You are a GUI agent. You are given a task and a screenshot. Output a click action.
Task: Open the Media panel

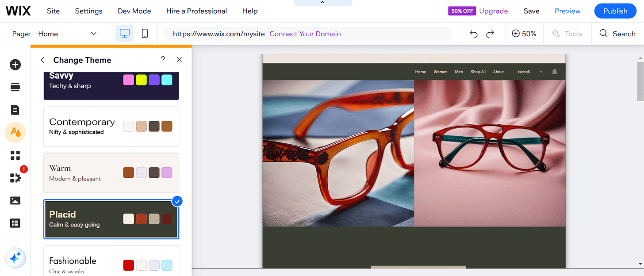(15, 200)
